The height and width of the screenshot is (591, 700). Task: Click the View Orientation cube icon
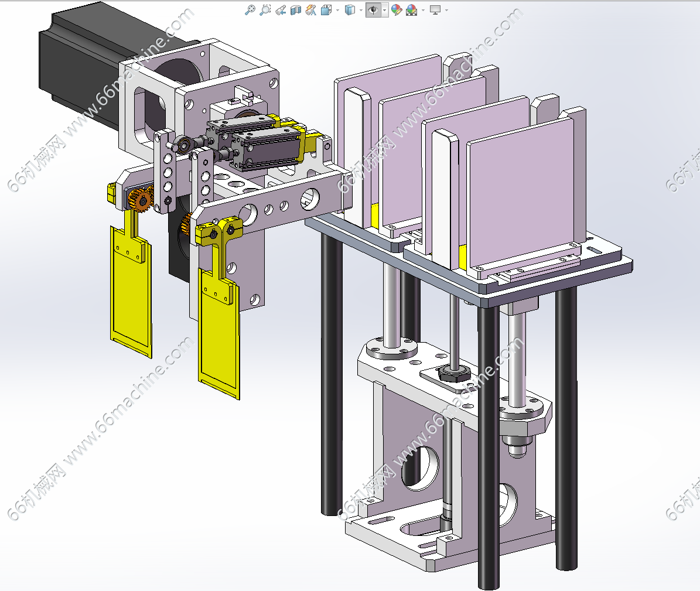coord(326,10)
